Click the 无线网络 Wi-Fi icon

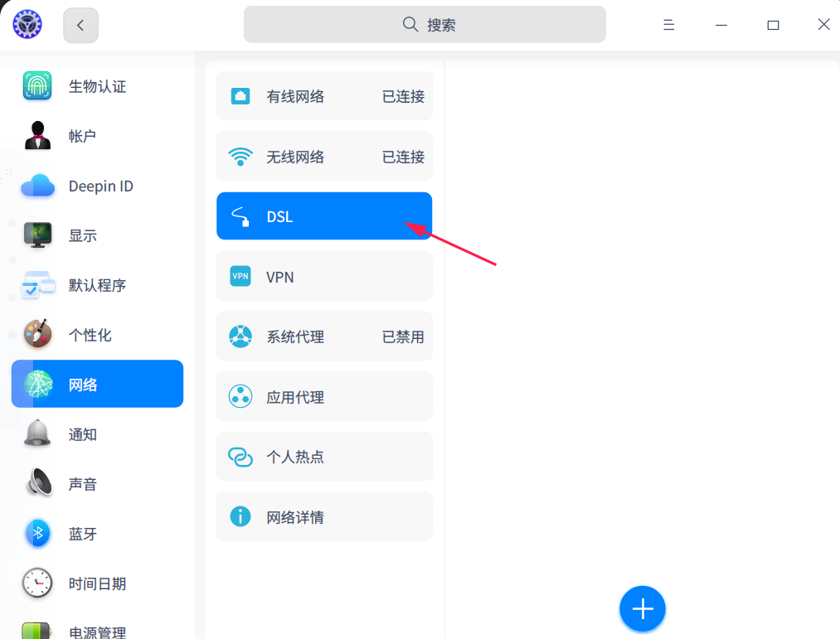click(x=240, y=157)
